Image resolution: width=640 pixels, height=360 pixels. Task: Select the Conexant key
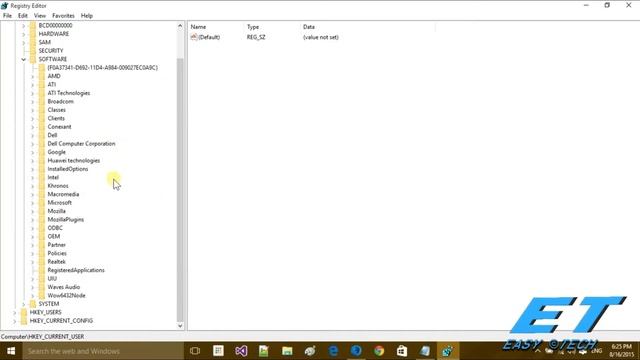tap(59, 127)
